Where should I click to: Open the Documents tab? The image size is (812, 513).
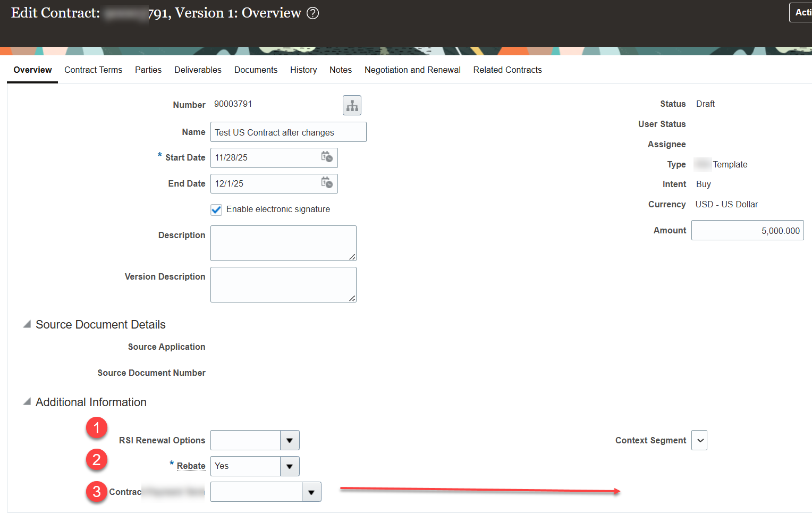point(256,70)
